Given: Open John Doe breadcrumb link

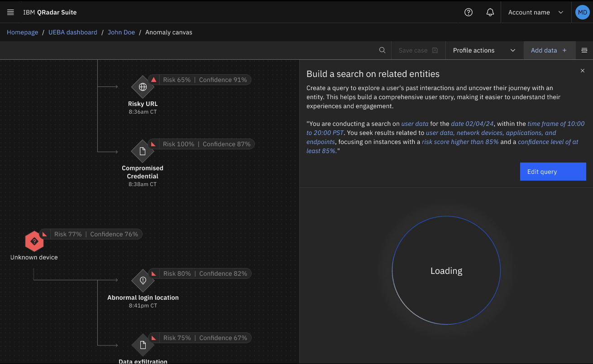Looking at the screenshot, I should click(121, 32).
